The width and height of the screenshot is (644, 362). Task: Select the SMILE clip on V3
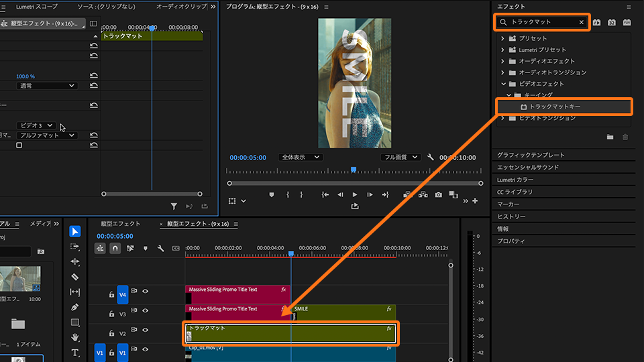[x=343, y=312]
